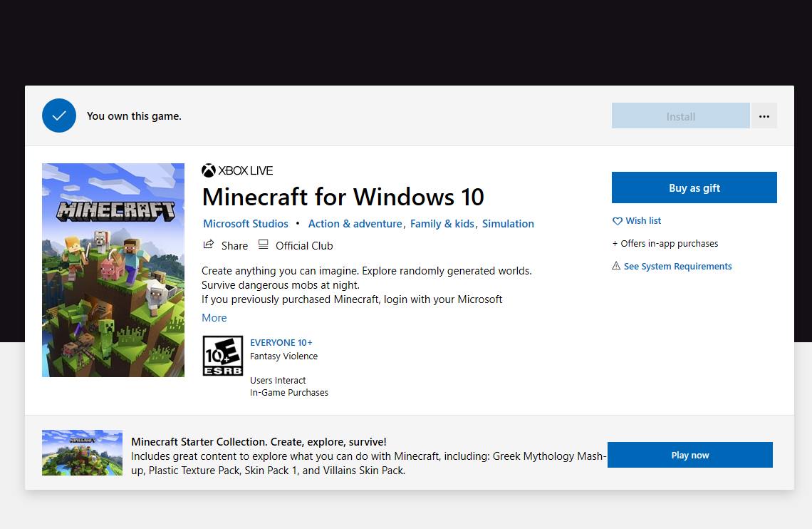Click the Greek Mythology Mash-up description line
Viewport: 812px width, 529px height.
[x=368, y=463]
